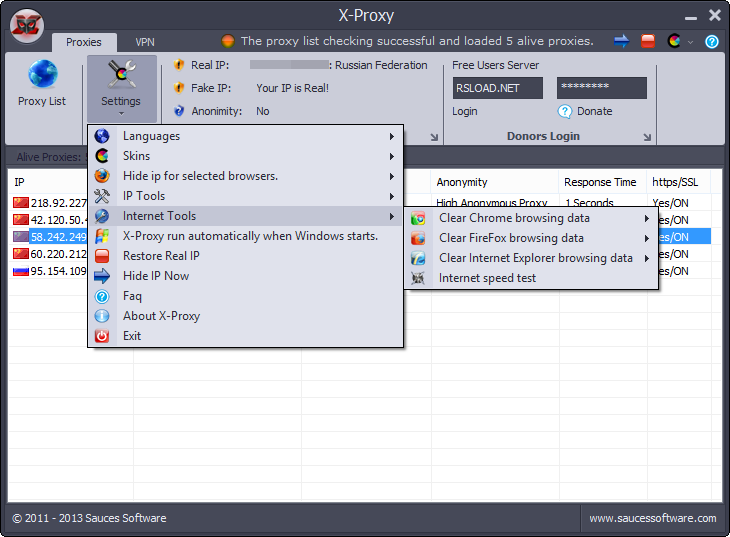The width and height of the screenshot is (730, 537).
Task: Open www.saucessoftware.com link
Action: coord(653,518)
